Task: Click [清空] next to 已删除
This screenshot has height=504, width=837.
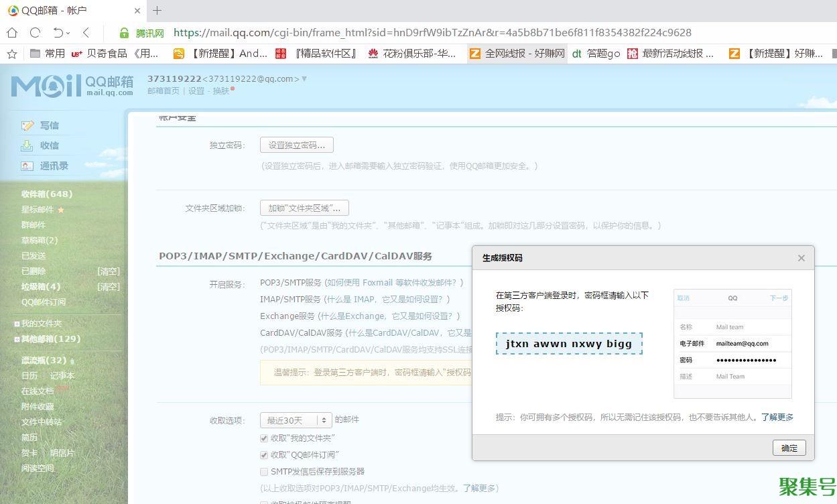Action: tap(109, 271)
